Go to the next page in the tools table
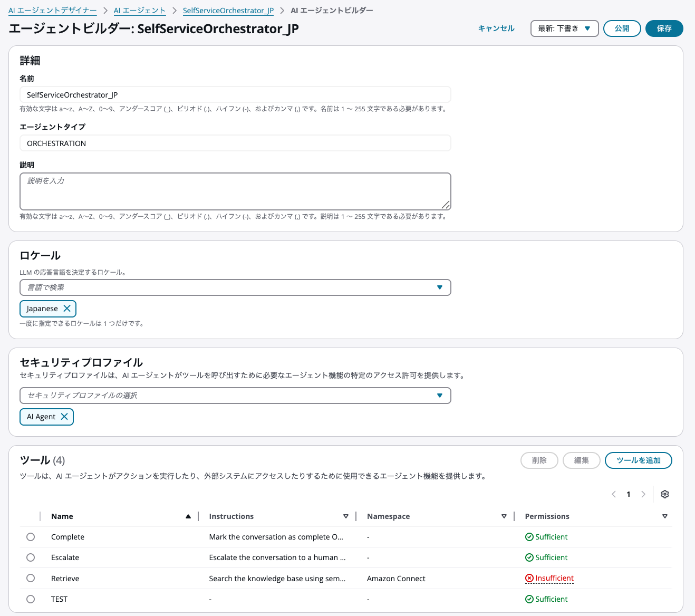Screen dimensions: 695x616 (x=643, y=494)
